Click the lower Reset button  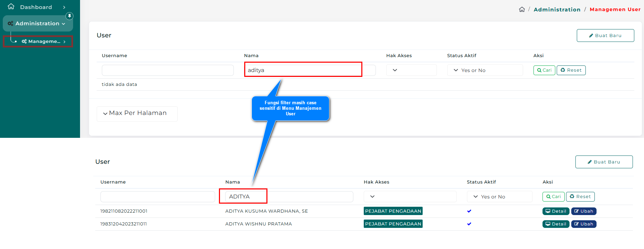pyautogui.click(x=580, y=197)
